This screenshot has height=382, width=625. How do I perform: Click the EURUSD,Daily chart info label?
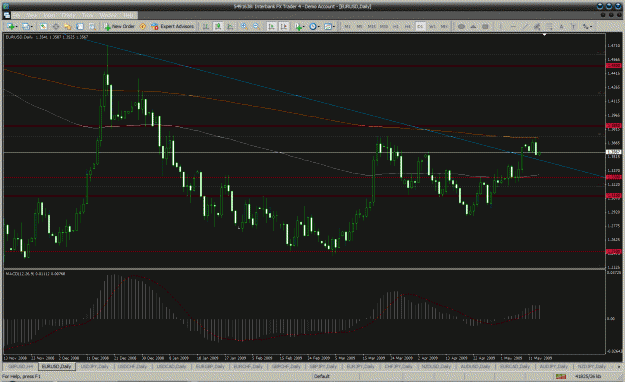click(47, 37)
